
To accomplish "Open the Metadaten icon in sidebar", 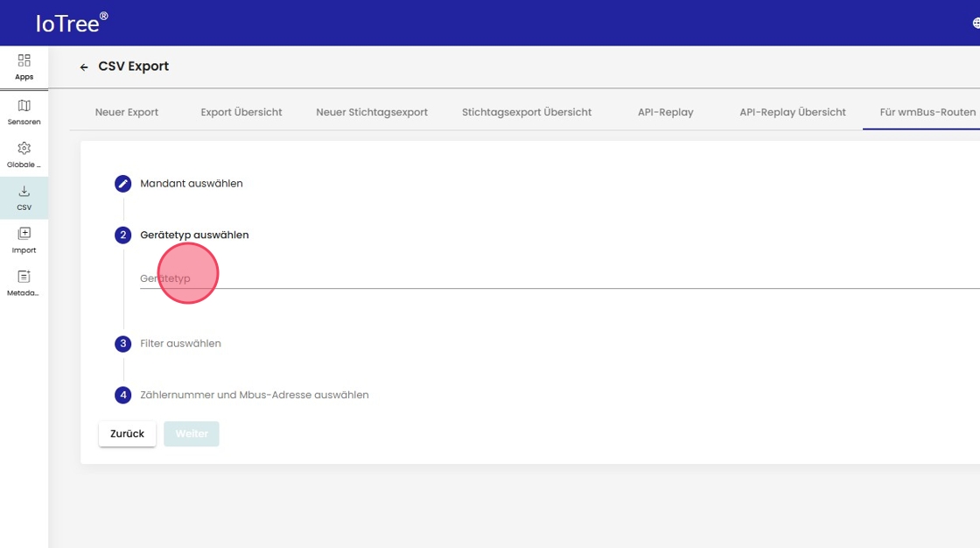I will click(24, 277).
